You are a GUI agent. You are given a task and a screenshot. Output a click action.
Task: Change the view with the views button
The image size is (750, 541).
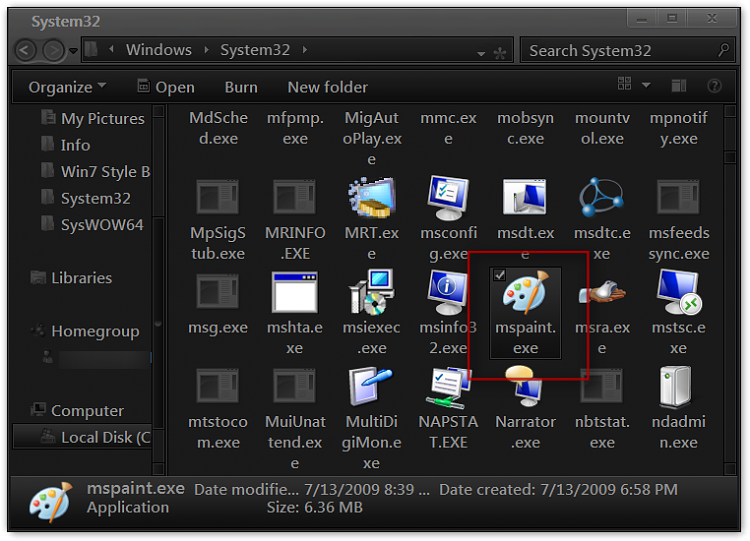point(624,84)
